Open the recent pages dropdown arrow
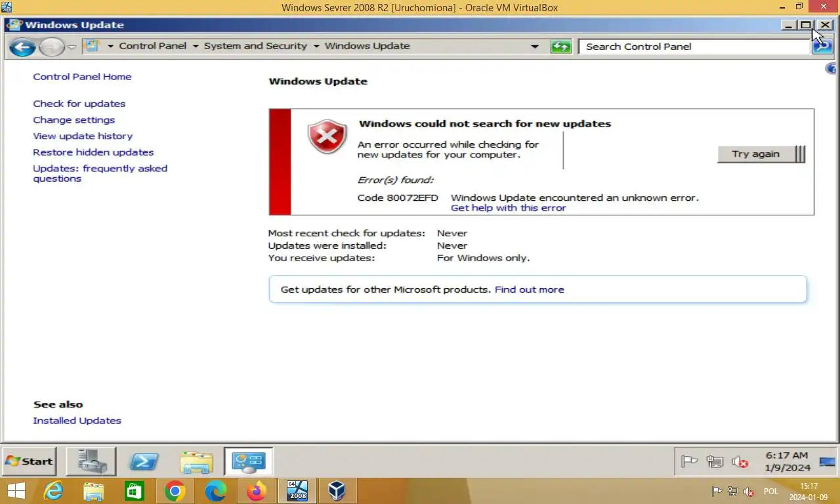Screen dimensions: 840x504 72,47
